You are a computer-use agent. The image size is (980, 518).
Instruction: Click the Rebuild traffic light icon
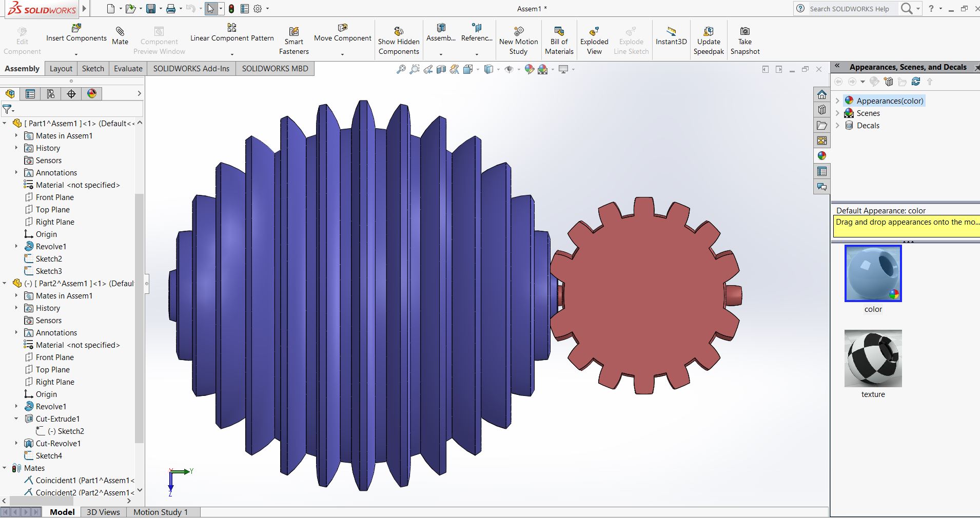(x=231, y=9)
